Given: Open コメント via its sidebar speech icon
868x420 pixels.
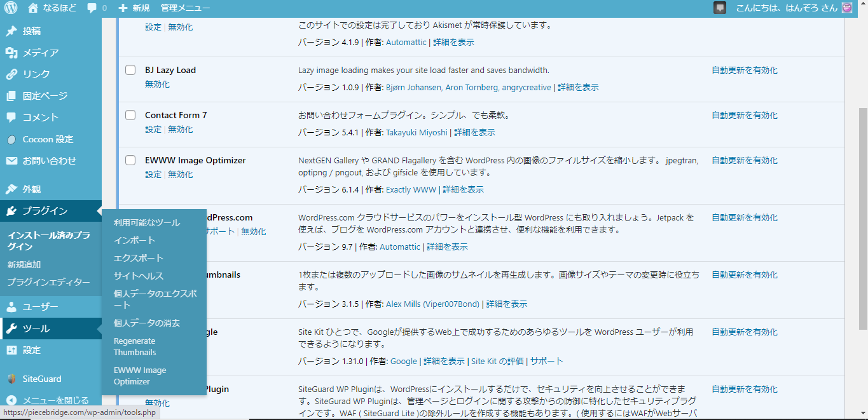Looking at the screenshot, I should [11, 117].
